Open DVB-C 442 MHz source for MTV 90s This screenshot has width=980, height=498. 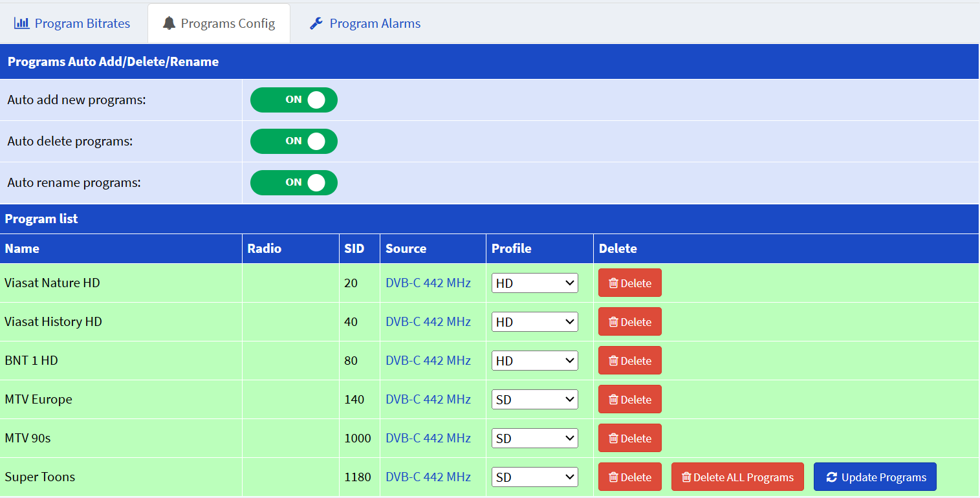[428, 438]
